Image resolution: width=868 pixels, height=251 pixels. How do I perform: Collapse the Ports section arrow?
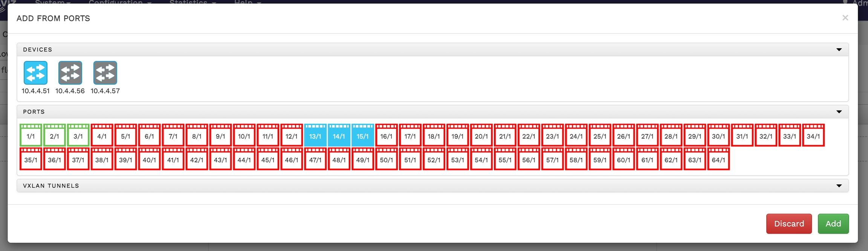[839, 112]
